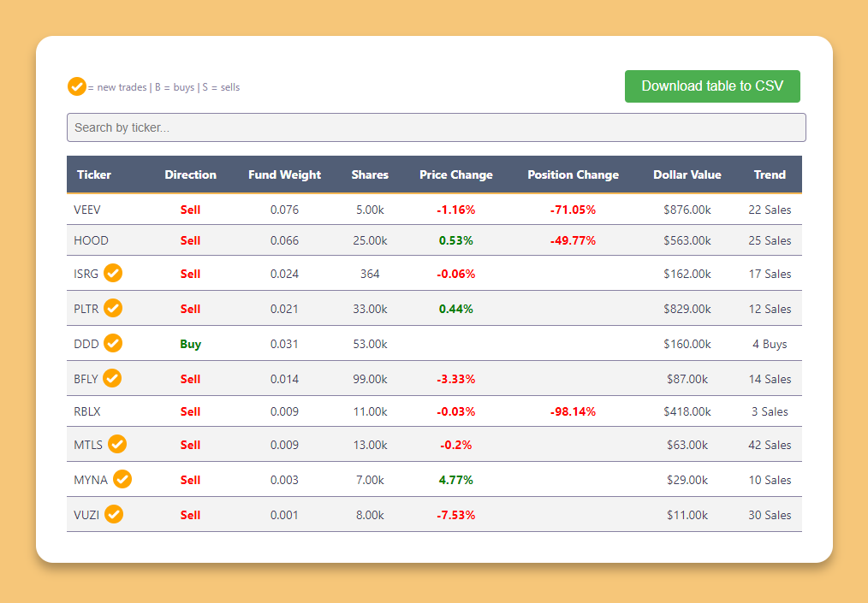Click price change -7.53% for VUZI
Image resolution: width=868 pixels, height=603 pixels.
[456, 515]
